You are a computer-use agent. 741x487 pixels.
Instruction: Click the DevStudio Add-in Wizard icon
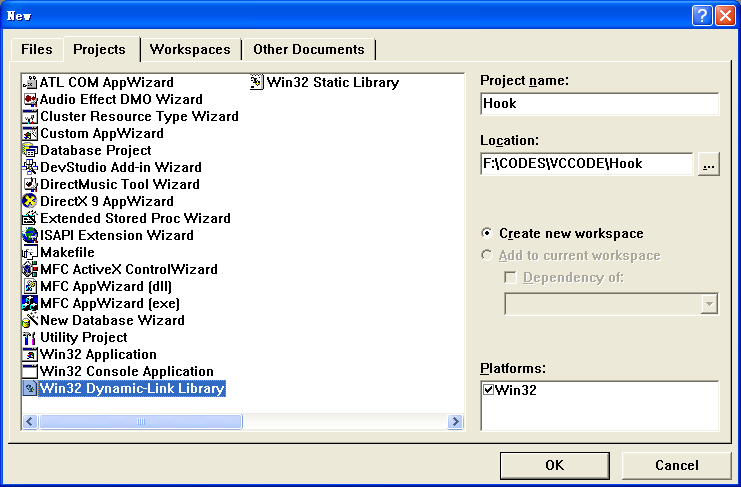click(30, 167)
